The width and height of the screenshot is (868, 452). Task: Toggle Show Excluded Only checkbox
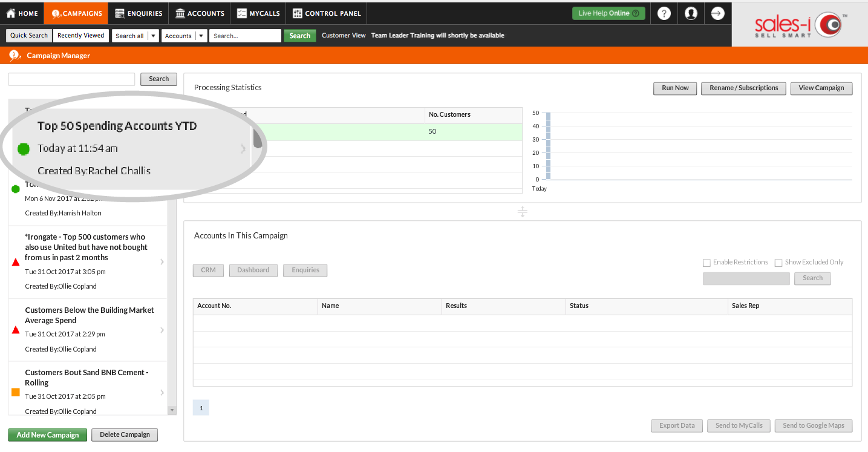click(778, 263)
